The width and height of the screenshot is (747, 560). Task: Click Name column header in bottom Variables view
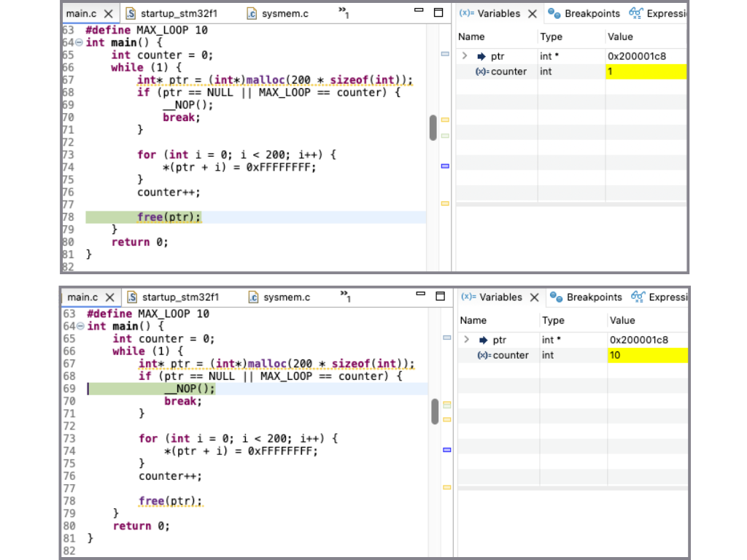473,321
